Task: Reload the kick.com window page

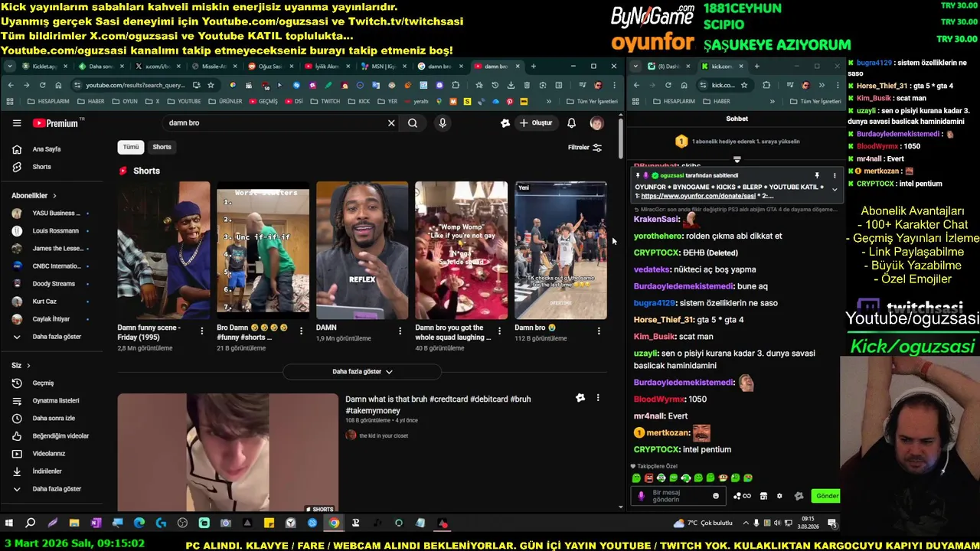Action: click(x=668, y=85)
